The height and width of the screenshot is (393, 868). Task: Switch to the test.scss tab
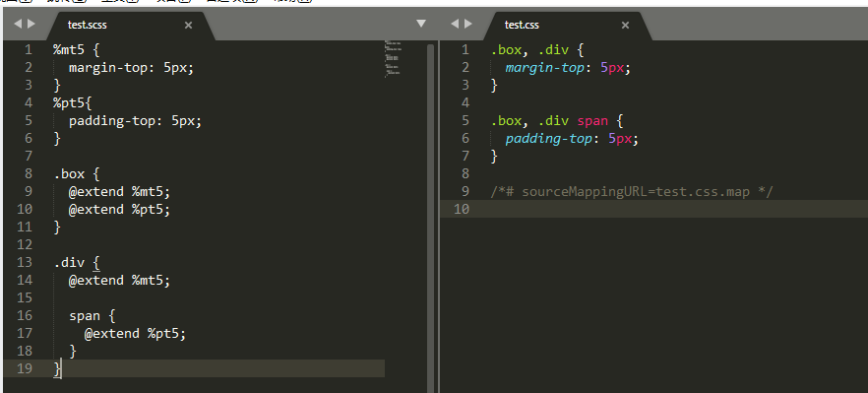pyautogui.click(x=88, y=25)
